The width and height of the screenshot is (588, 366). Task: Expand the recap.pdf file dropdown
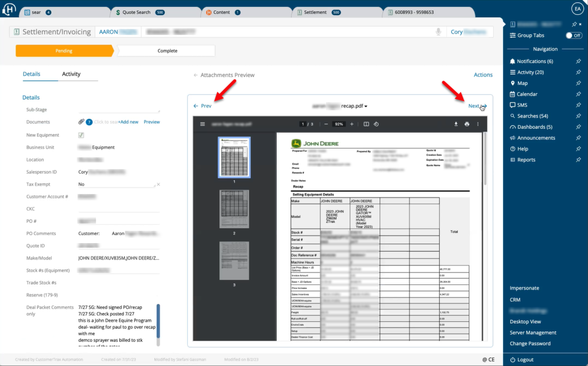point(366,106)
